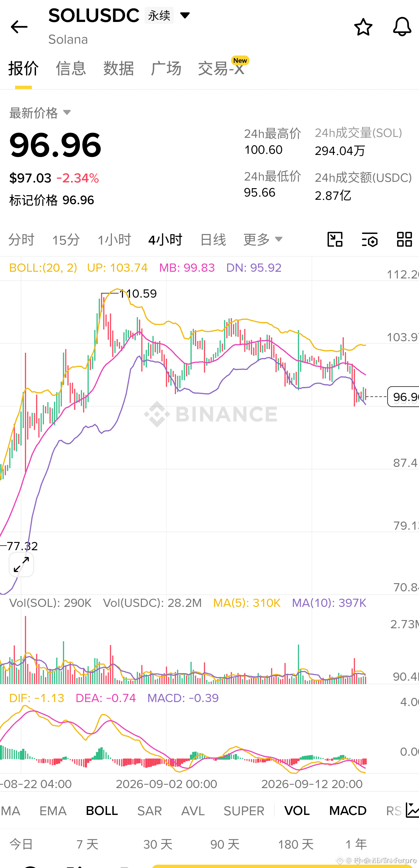Toggle the BOLL indicator
Viewport: 419px width, 868px height.
[x=102, y=811]
